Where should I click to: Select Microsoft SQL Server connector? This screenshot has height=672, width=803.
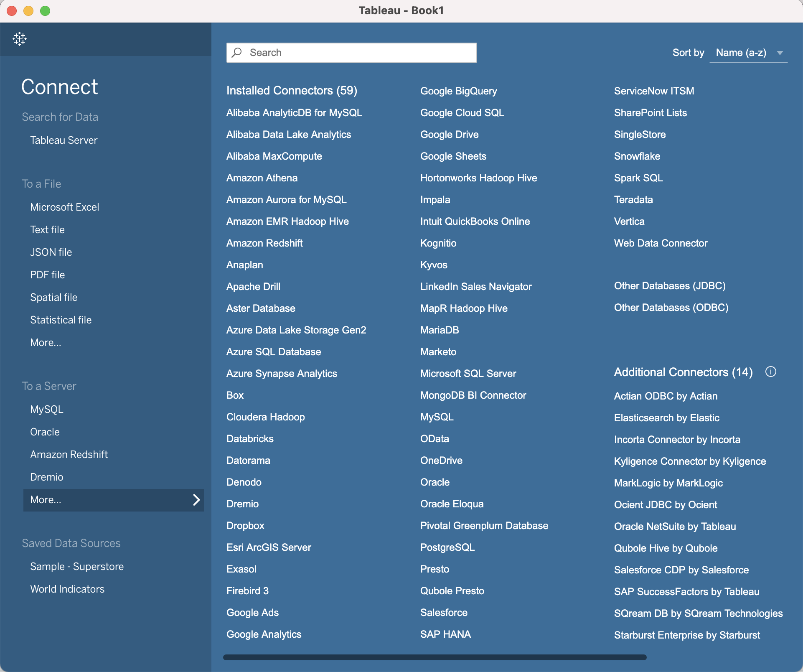coord(468,374)
